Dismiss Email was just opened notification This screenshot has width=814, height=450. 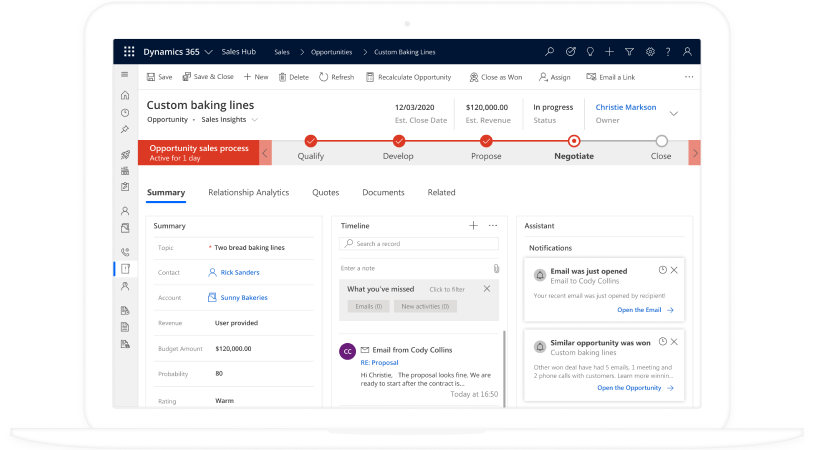click(x=674, y=270)
